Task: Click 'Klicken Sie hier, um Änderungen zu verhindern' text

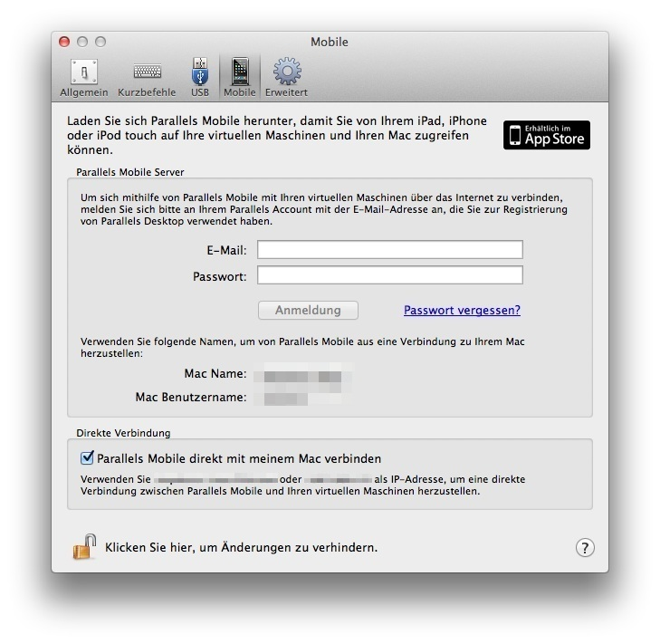Action: (x=241, y=547)
